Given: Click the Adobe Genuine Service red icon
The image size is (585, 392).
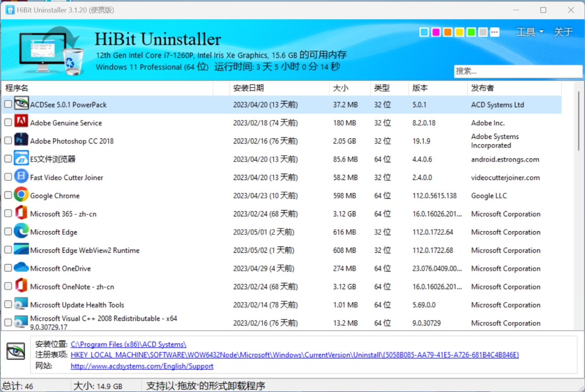Looking at the screenshot, I should (x=21, y=122).
